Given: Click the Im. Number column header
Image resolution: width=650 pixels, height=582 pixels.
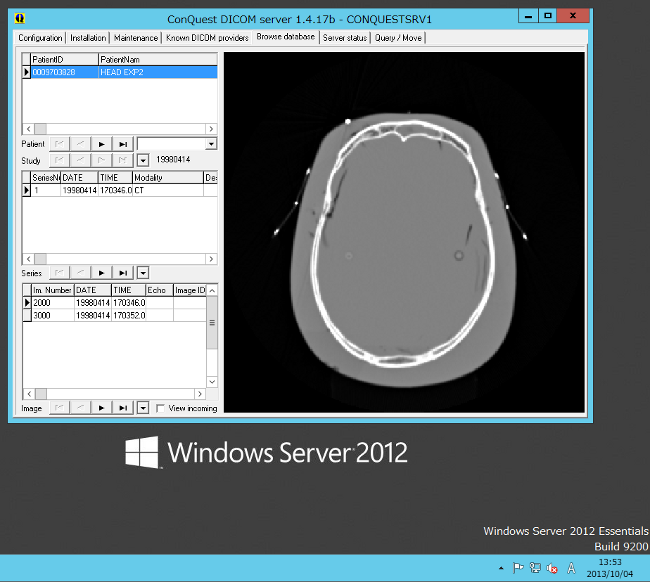Looking at the screenshot, I should [x=53, y=290].
